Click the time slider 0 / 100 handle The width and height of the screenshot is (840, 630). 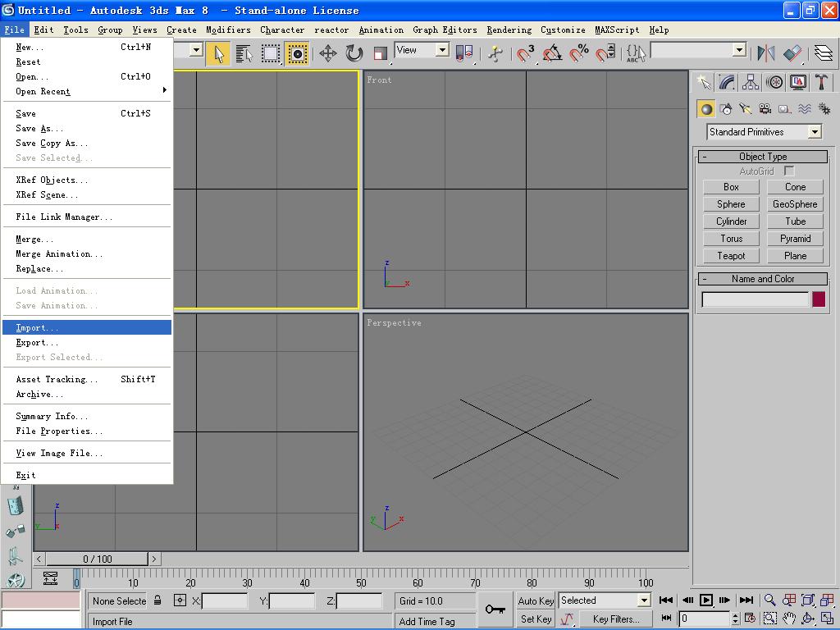[x=97, y=559]
